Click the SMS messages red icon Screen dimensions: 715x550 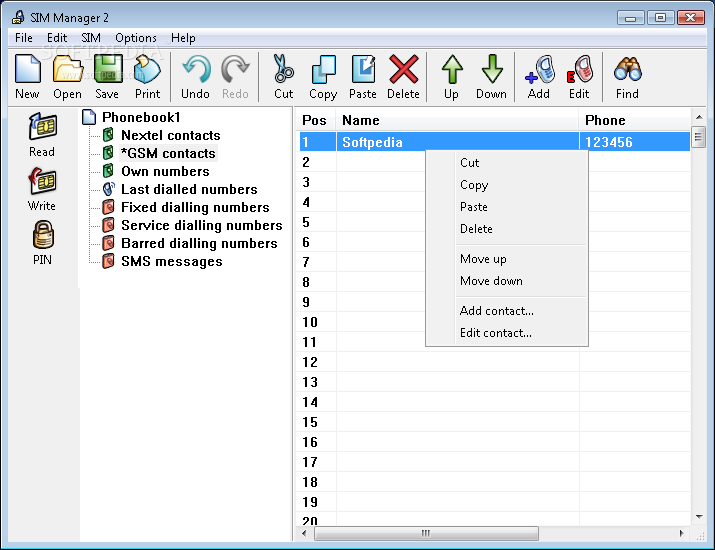pyautogui.click(x=108, y=261)
